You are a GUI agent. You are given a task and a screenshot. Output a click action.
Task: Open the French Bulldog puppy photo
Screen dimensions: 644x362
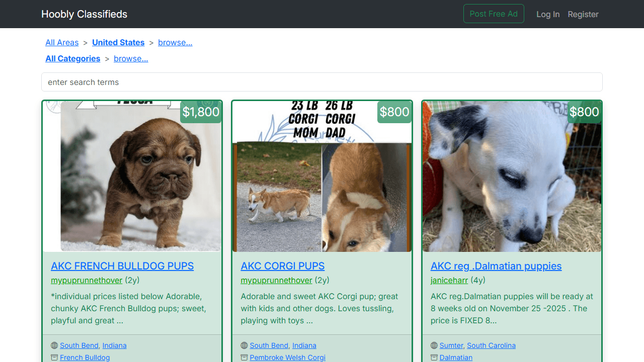pyautogui.click(x=132, y=176)
